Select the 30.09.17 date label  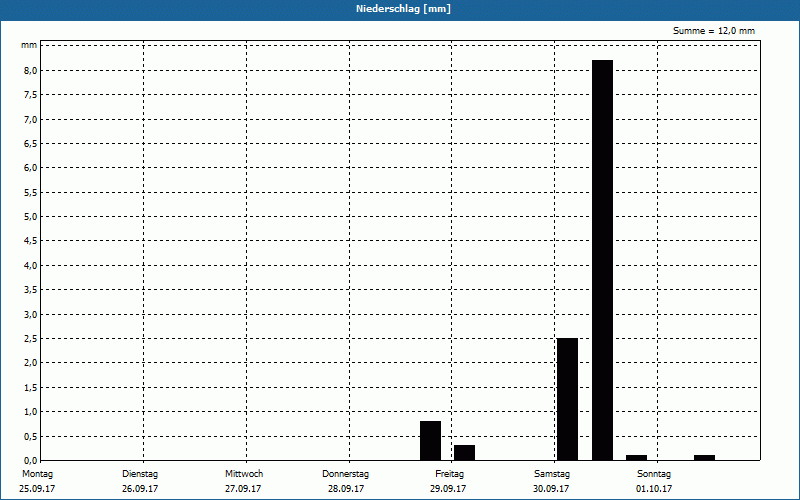click(x=551, y=489)
